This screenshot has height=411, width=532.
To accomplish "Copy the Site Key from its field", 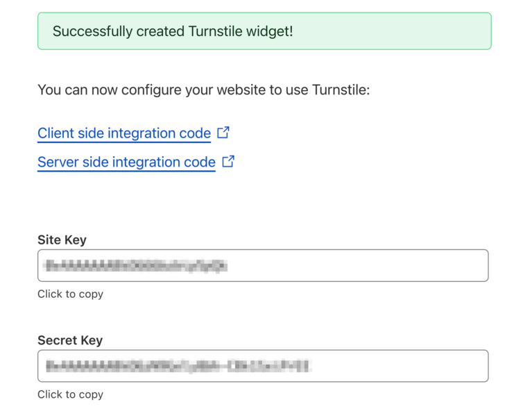I will tap(263, 265).
